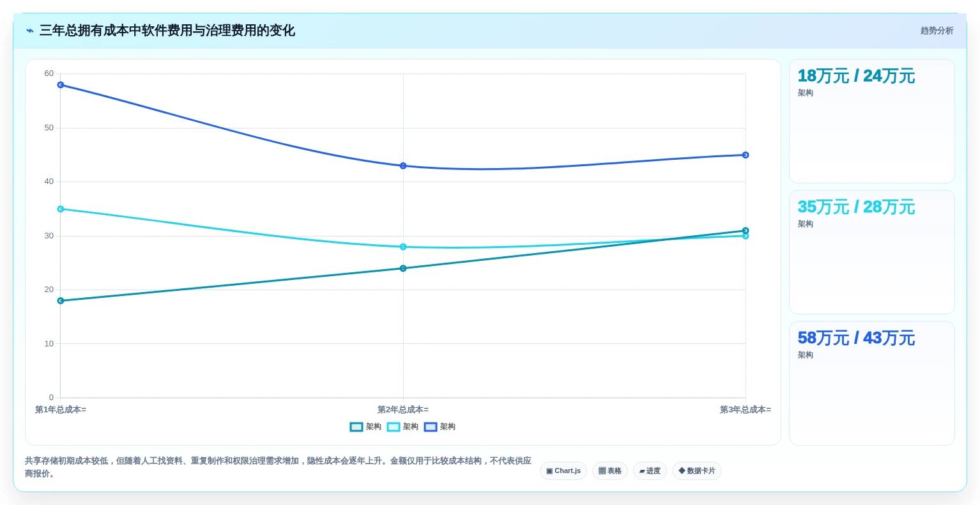Click the 58万元 / 43万元 card value
This screenshot has width=980, height=505.
pyautogui.click(x=856, y=338)
